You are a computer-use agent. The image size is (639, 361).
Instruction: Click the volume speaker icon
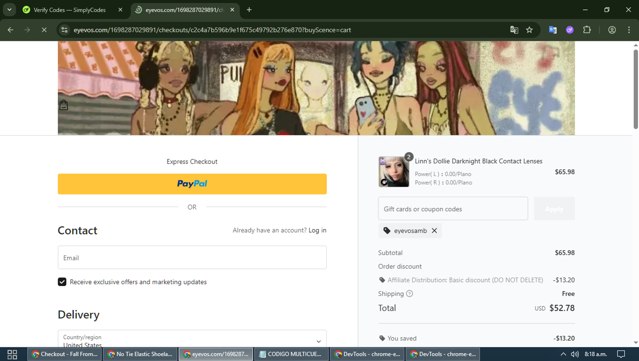575,354
